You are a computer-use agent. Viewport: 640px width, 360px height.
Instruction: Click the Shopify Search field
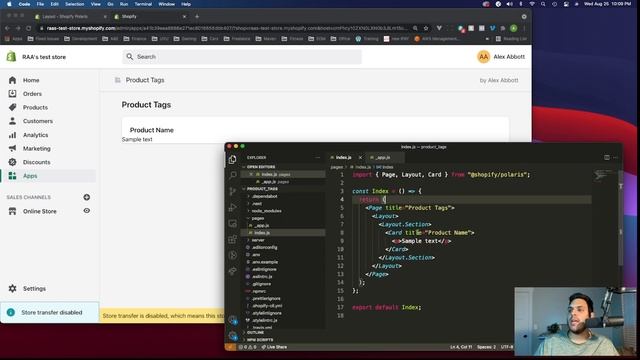(x=242, y=57)
